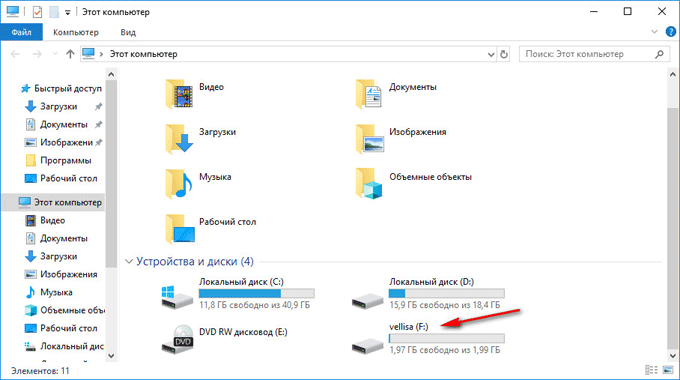
Task: Click the vellisa (F:) drive usage bar
Action: [x=447, y=338]
